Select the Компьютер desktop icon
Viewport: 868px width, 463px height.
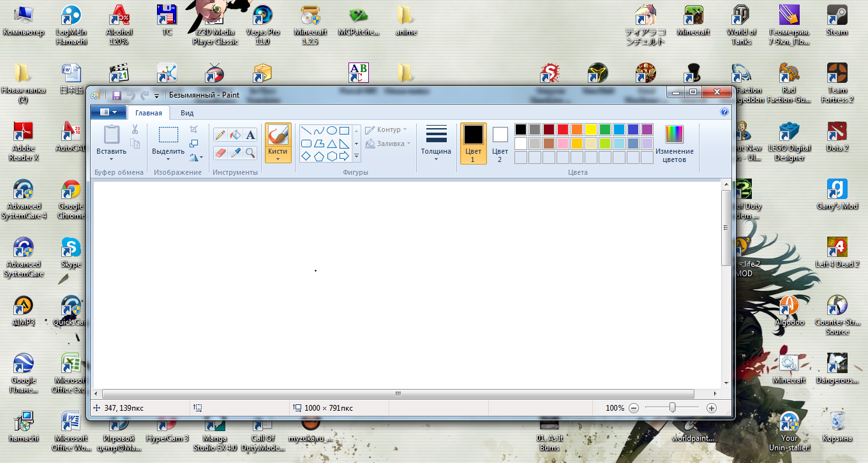point(24,20)
